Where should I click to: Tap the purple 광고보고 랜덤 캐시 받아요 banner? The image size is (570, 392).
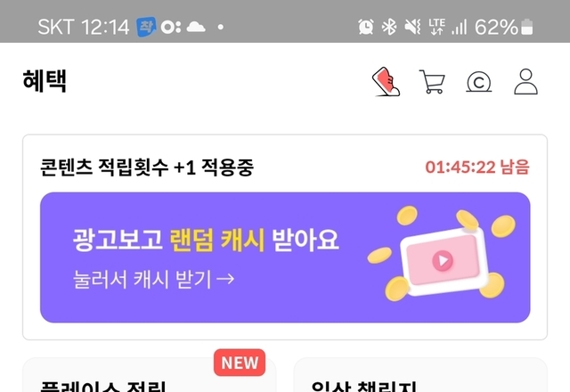[x=285, y=257]
